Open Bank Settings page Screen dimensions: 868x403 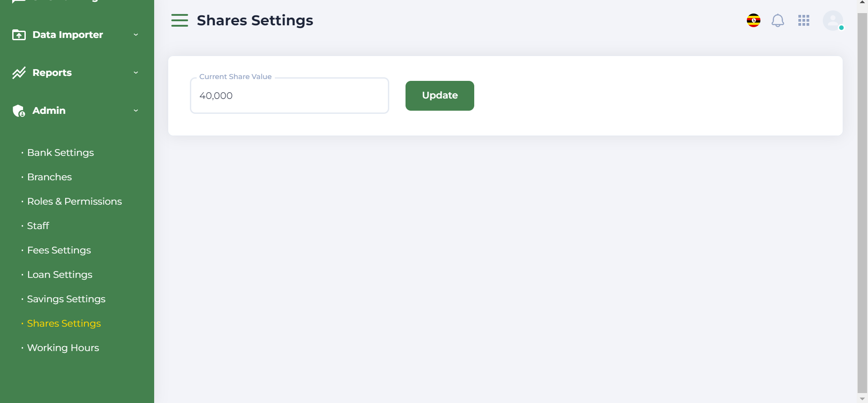pyautogui.click(x=61, y=153)
